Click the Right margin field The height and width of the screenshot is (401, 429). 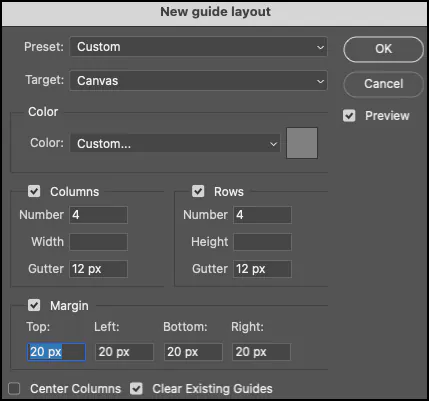[x=261, y=352]
